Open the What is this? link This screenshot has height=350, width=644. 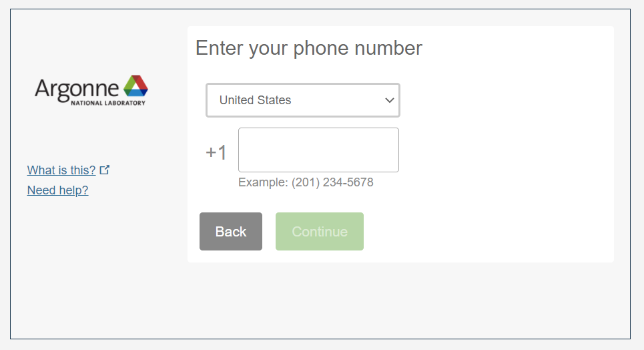(61, 170)
